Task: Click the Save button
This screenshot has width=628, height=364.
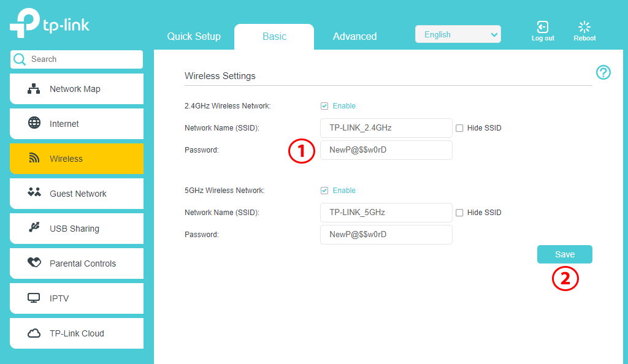Action: (x=565, y=254)
